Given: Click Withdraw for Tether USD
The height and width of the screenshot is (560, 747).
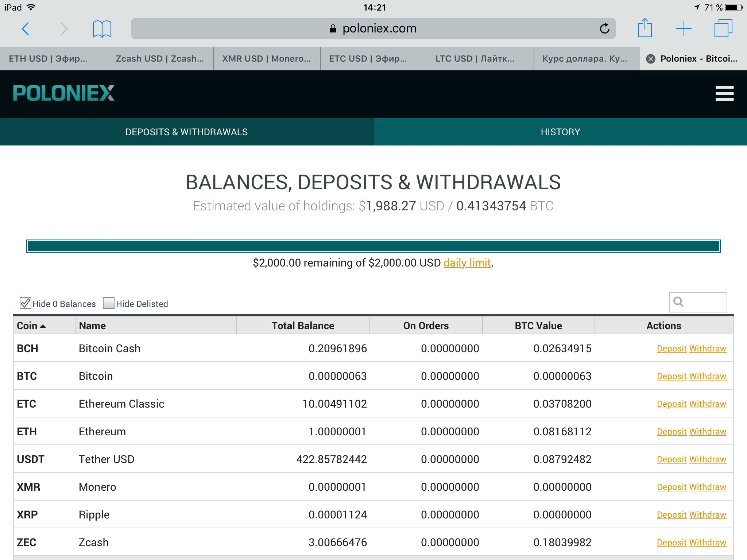Looking at the screenshot, I should click(x=708, y=459).
